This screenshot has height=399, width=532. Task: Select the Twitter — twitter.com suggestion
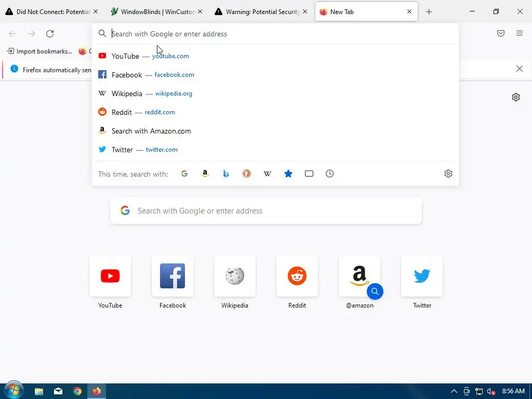point(275,150)
